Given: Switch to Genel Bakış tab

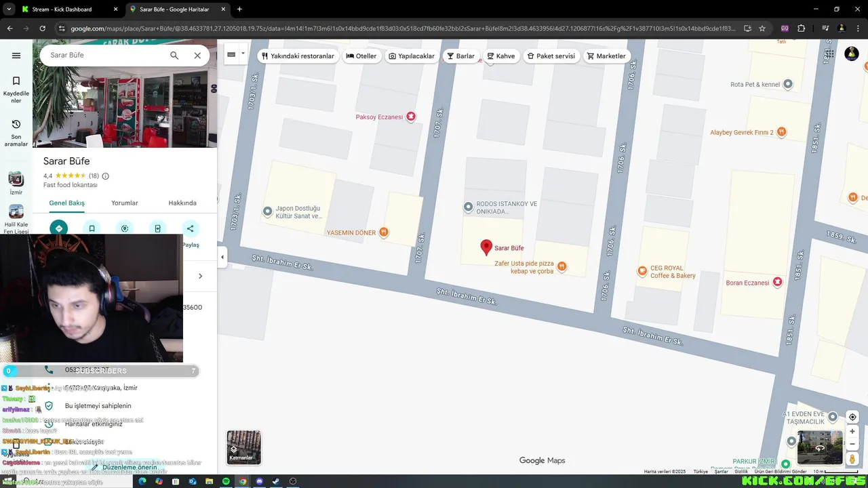Looking at the screenshot, I should [x=66, y=203].
